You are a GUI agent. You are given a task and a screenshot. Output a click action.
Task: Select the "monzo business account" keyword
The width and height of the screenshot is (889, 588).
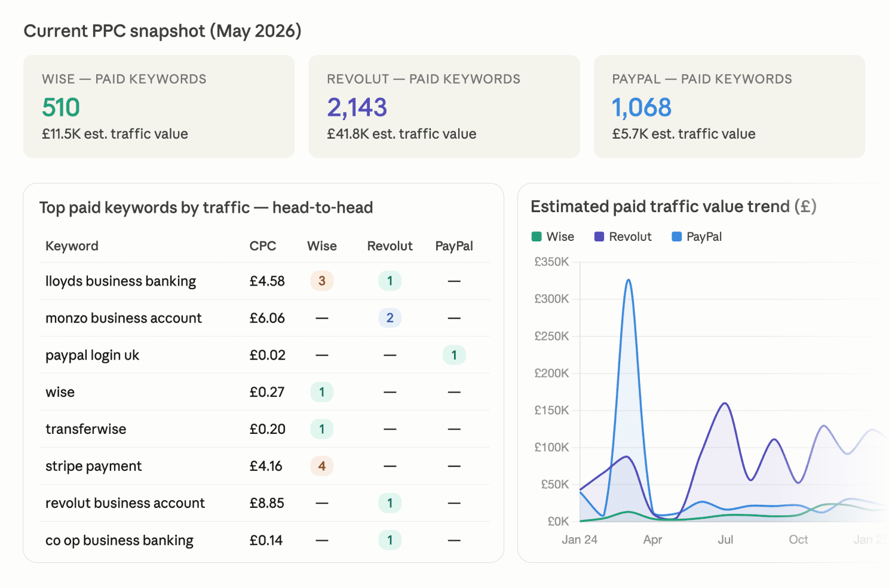coord(124,318)
